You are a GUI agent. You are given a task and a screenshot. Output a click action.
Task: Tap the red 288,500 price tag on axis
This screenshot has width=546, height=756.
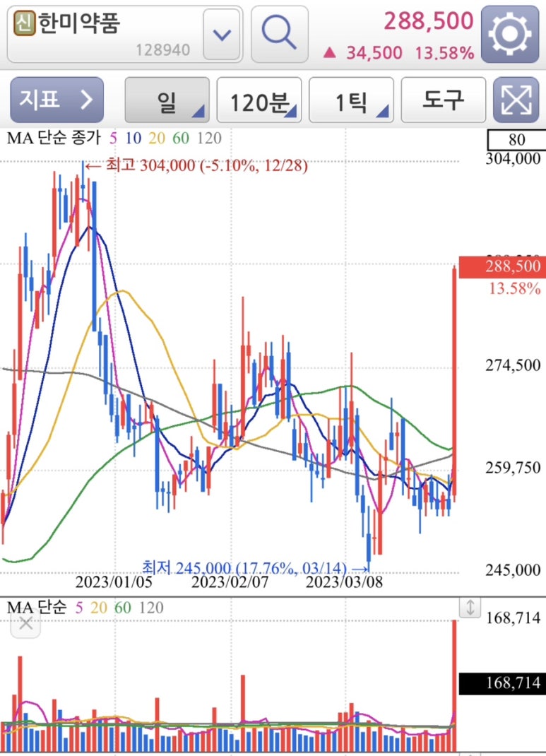(502, 267)
